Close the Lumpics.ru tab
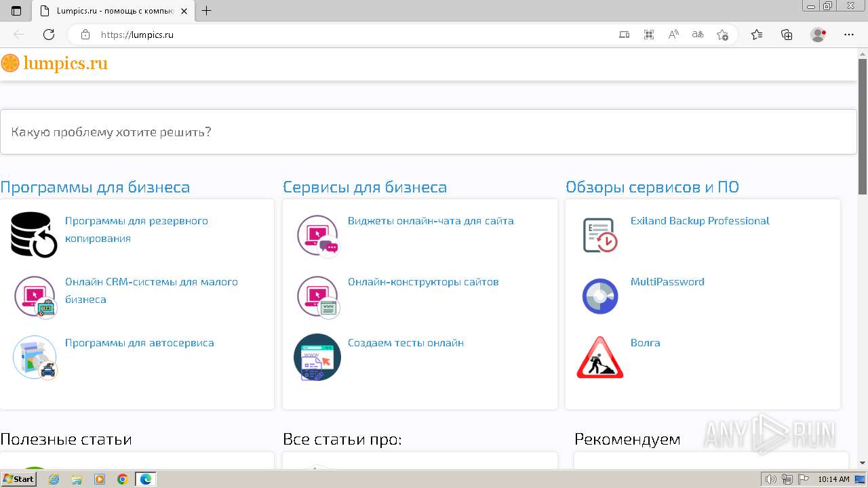The width and height of the screenshot is (868, 488). (184, 11)
